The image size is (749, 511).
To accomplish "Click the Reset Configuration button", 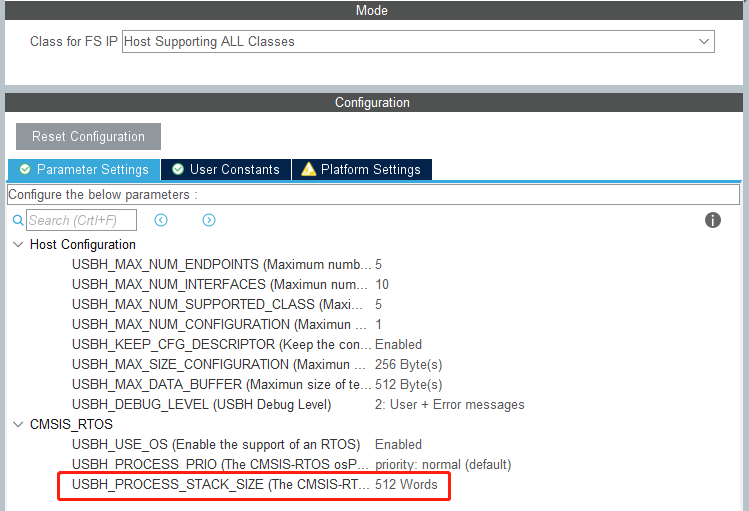I will coord(88,137).
